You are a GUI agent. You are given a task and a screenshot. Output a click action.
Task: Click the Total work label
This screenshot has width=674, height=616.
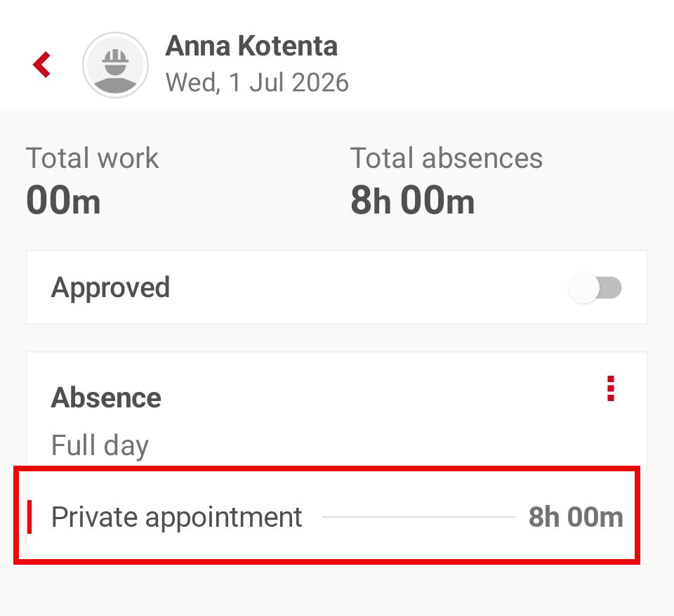(93, 157)
